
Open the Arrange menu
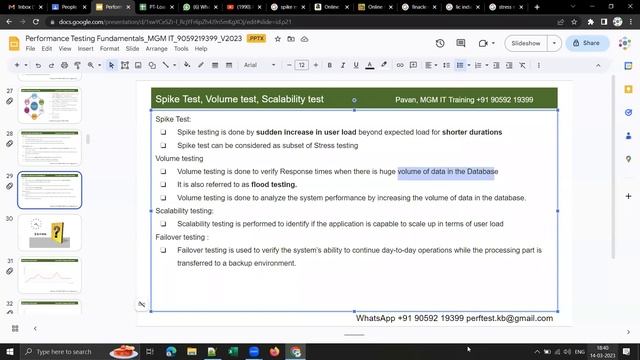(x=156, y=49)
